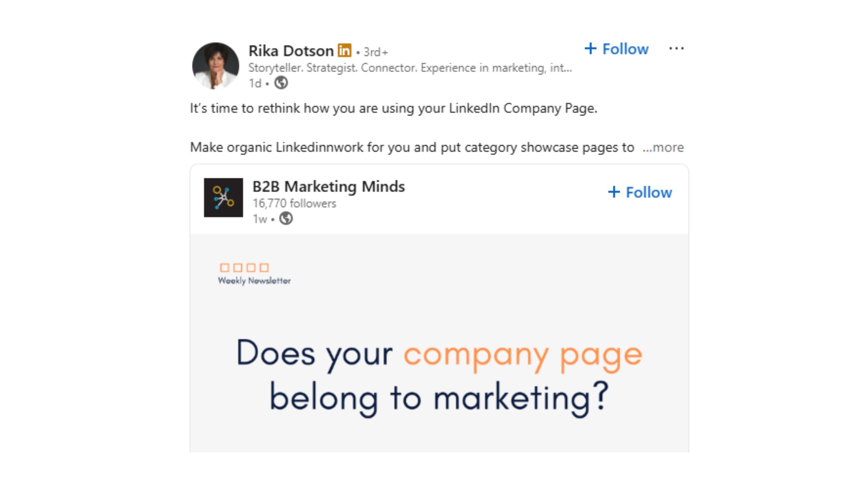The height and width of the screenshot is (488, 868).
Task: Click the 1d timestamp on Rika's post
Action: click(x=256, y=83)
